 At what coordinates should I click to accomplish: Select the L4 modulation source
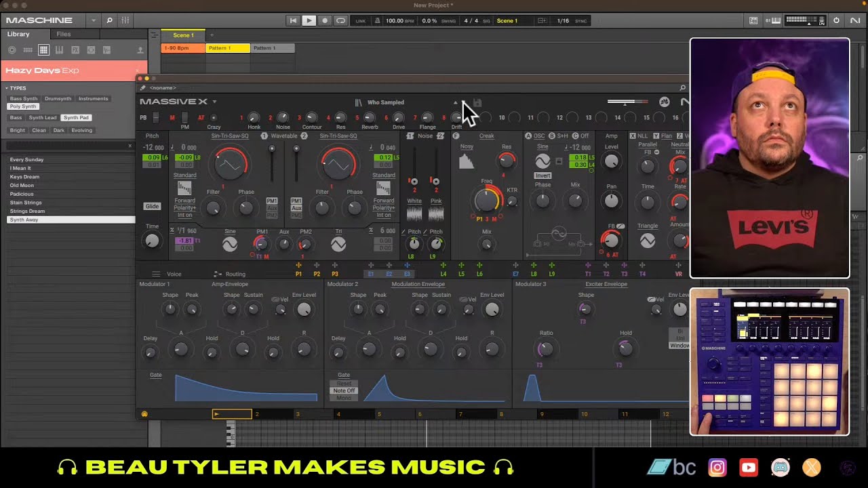[443, 274]
